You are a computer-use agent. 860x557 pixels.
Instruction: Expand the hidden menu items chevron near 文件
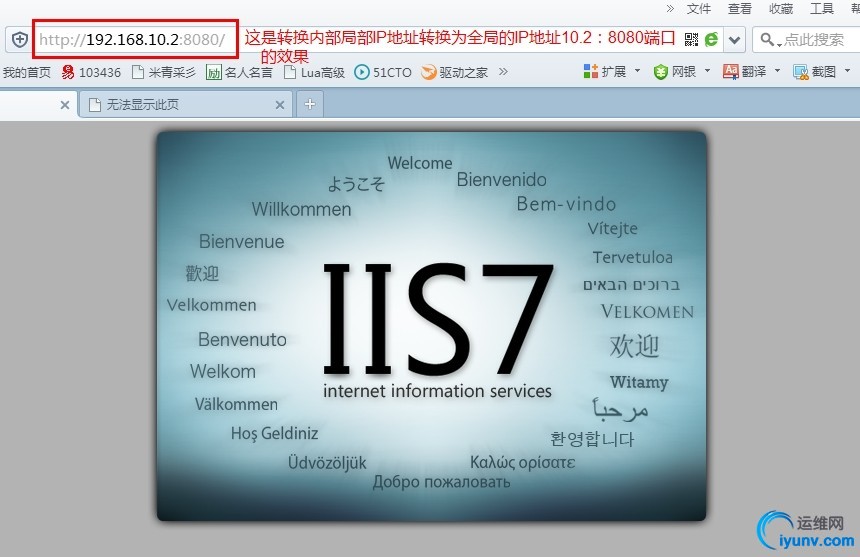pos(670,8)
